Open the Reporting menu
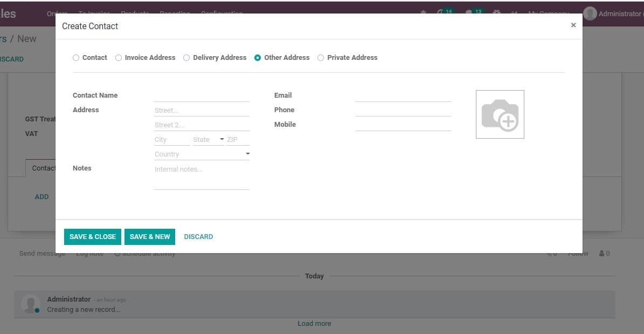 coord(175,13)
